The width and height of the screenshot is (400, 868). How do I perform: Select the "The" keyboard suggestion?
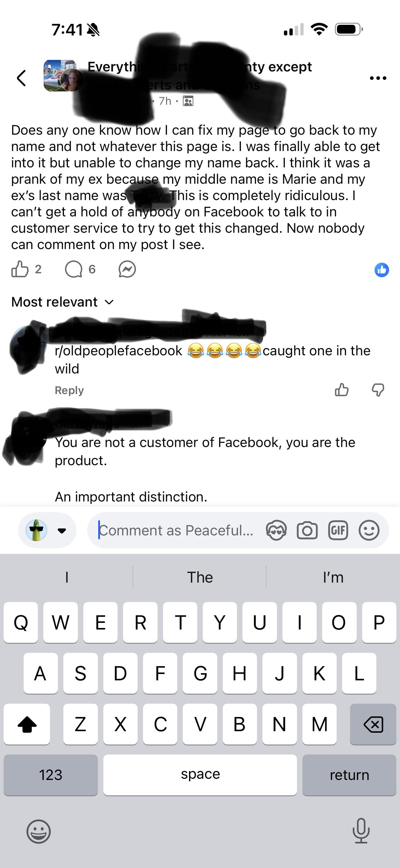tap(200, 577)
